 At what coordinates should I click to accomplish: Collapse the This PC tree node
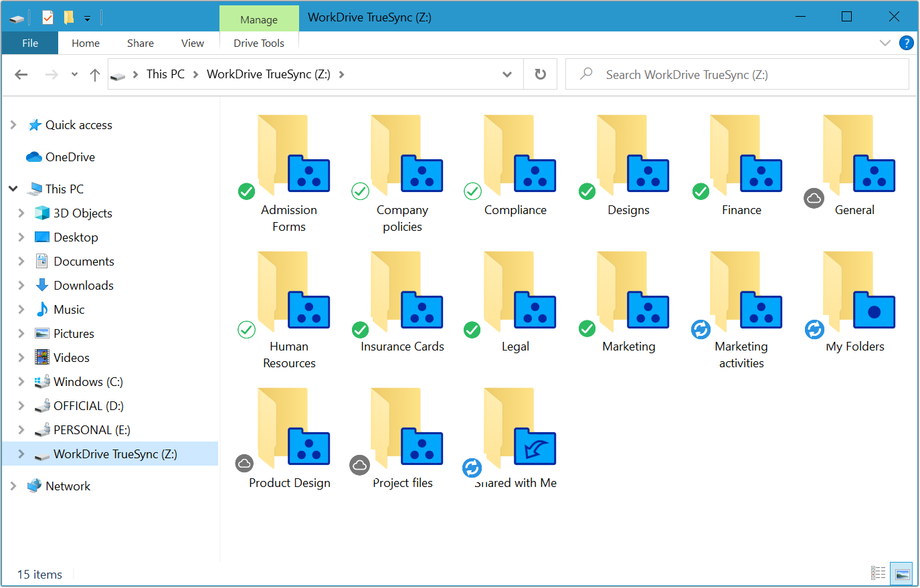(x=13, y=189)
